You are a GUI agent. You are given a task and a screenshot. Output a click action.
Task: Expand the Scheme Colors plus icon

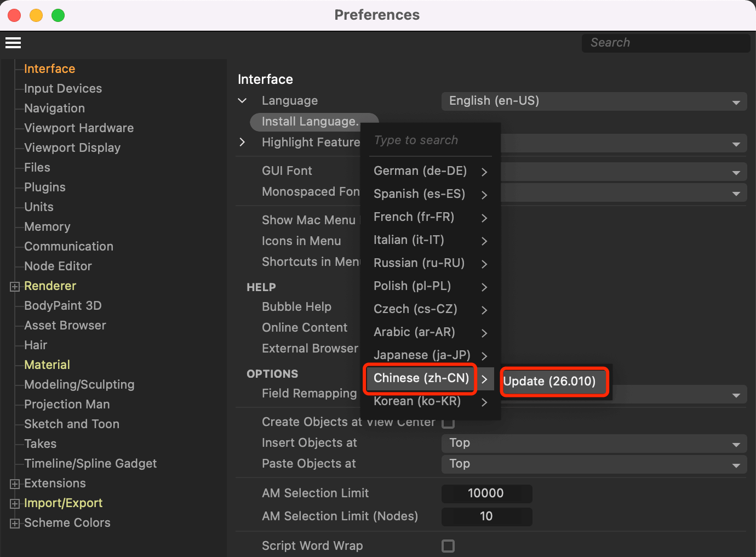[15, 524]
